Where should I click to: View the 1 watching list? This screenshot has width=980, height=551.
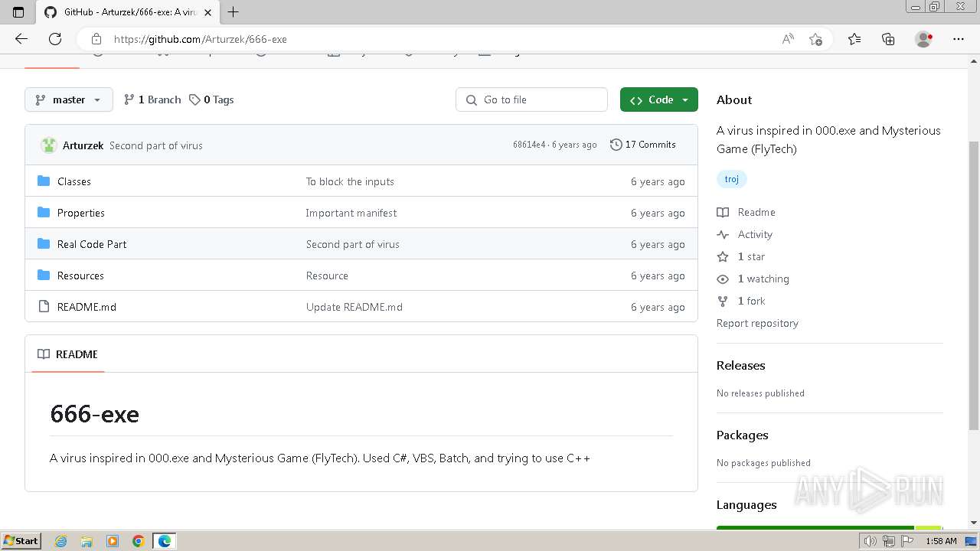pyautogui.click(x=753, y=279)
